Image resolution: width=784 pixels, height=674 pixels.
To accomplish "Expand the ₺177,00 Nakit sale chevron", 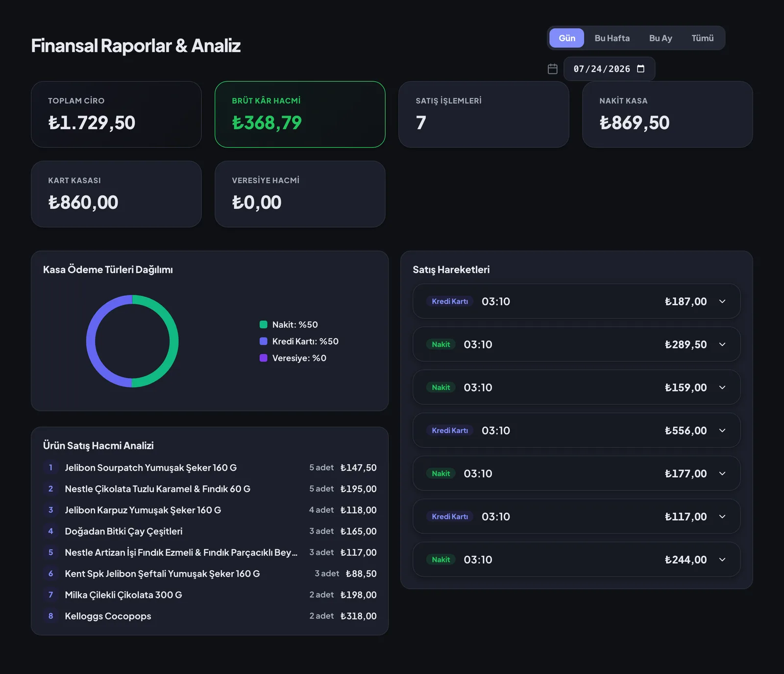I will coord(722,474).
